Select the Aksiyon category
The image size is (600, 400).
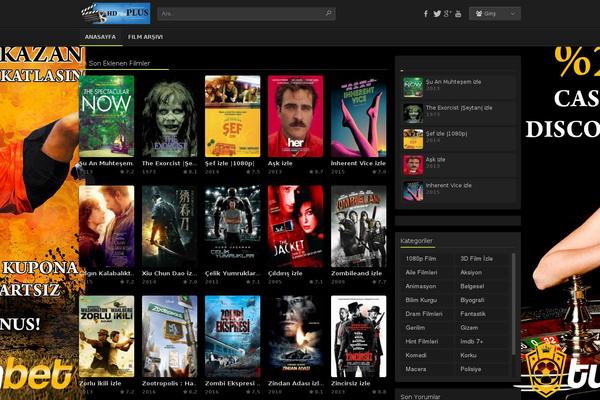[x=471, y=273]
